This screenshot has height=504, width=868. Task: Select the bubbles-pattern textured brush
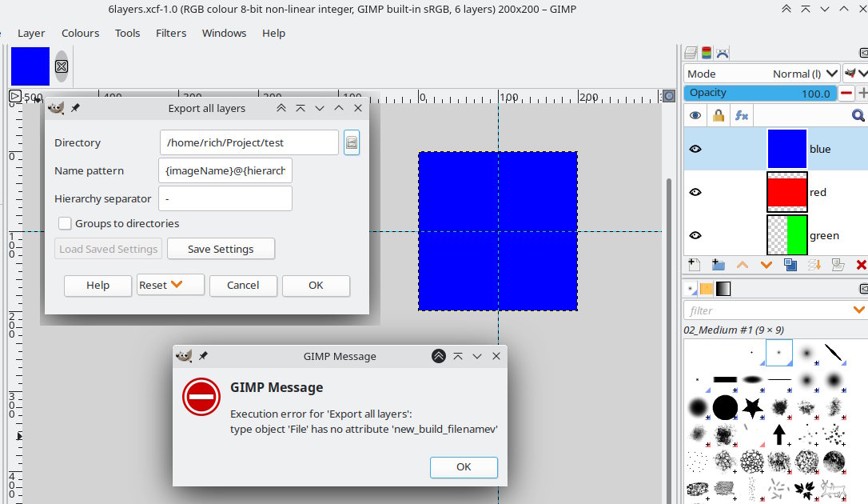tap(752, 461)
